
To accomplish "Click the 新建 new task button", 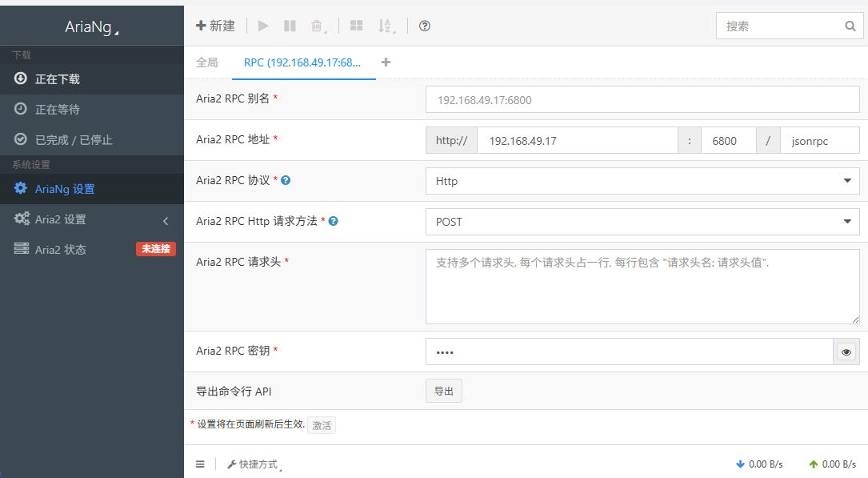I will click(x=216, y=26).
